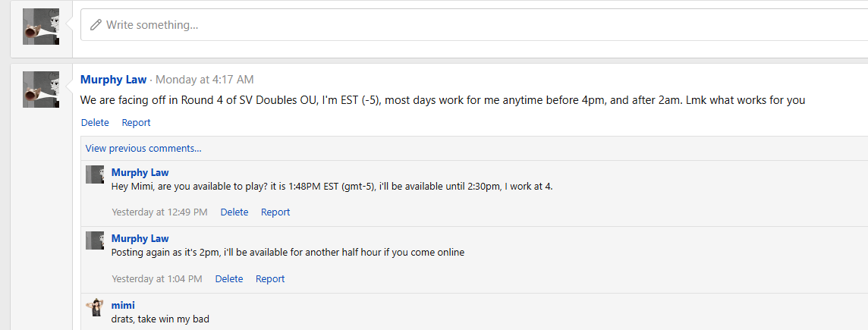Expand View previous comments
This screenshot has height=330, width=868.
(143, 149)
